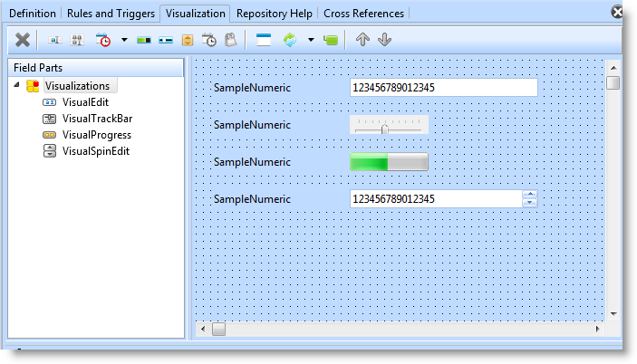Image resolution: width=637 pixels, height=364 pixels.
Task: Click the horizontal scrollbar left arrow
Action: (x=203, y=329)
